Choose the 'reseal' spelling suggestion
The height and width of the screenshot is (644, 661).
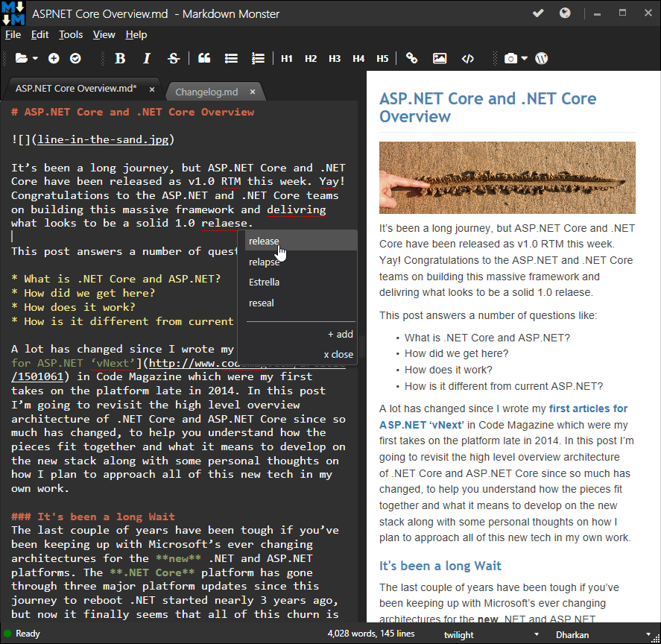point(301,303)
